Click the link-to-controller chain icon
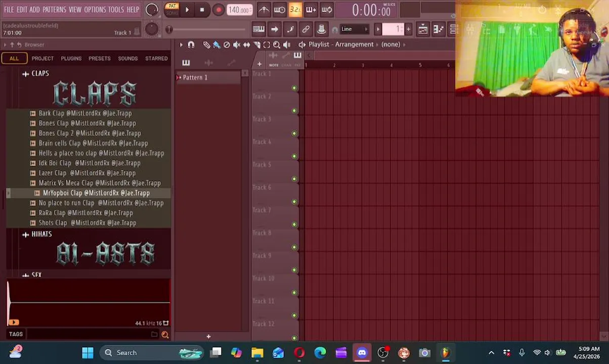The height and width of the screenshot is (364, 609). pos(306,29)
